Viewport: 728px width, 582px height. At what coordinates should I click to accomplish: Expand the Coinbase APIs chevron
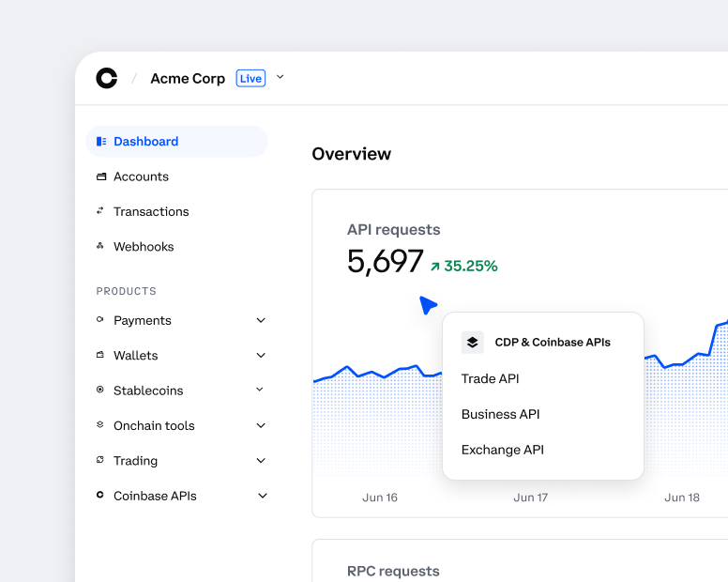coord(263,496)
